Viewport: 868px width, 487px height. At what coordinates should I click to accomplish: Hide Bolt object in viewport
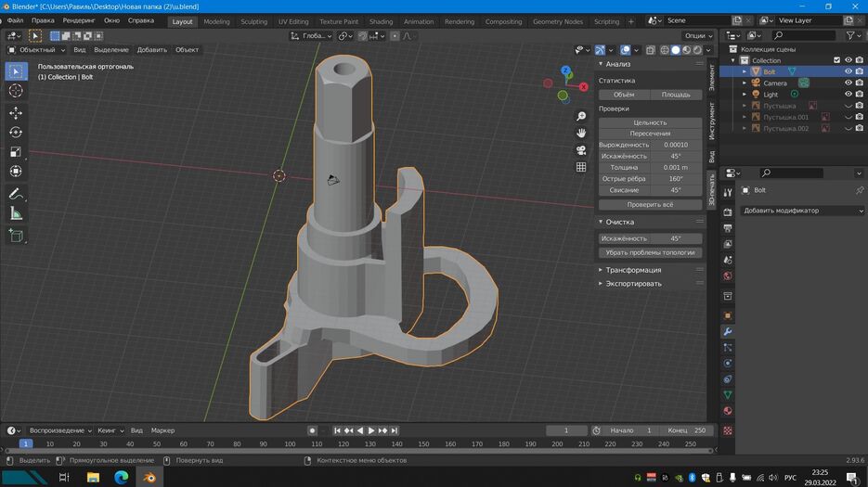(849, 71)
